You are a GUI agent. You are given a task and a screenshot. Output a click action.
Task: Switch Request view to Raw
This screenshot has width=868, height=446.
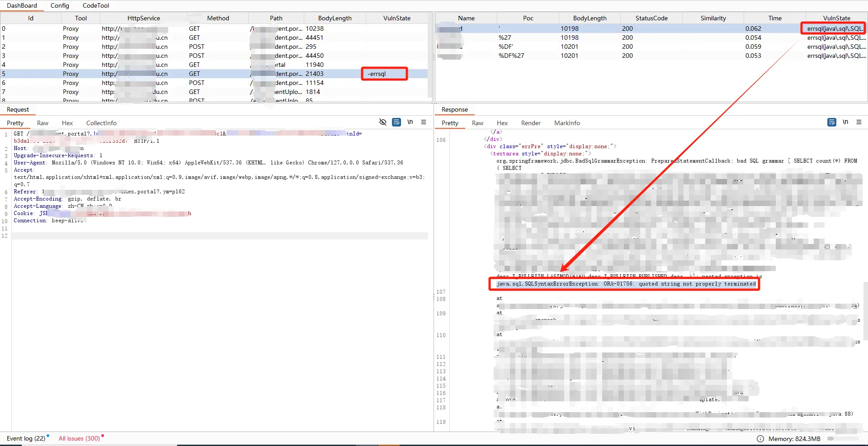(42, 123)
